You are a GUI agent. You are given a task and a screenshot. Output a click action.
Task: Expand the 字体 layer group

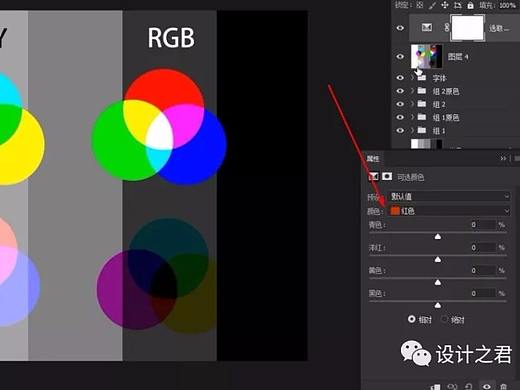tap(413, 78)
